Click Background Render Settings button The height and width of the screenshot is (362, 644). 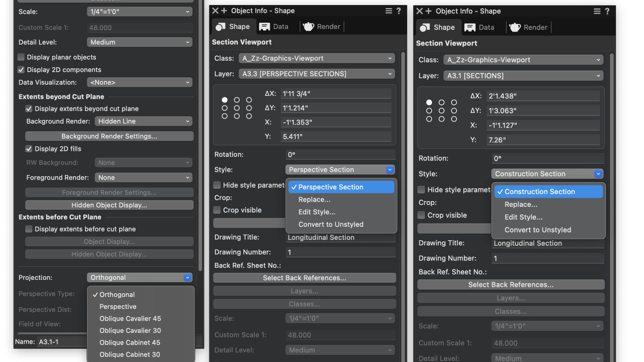coord(109,136)
